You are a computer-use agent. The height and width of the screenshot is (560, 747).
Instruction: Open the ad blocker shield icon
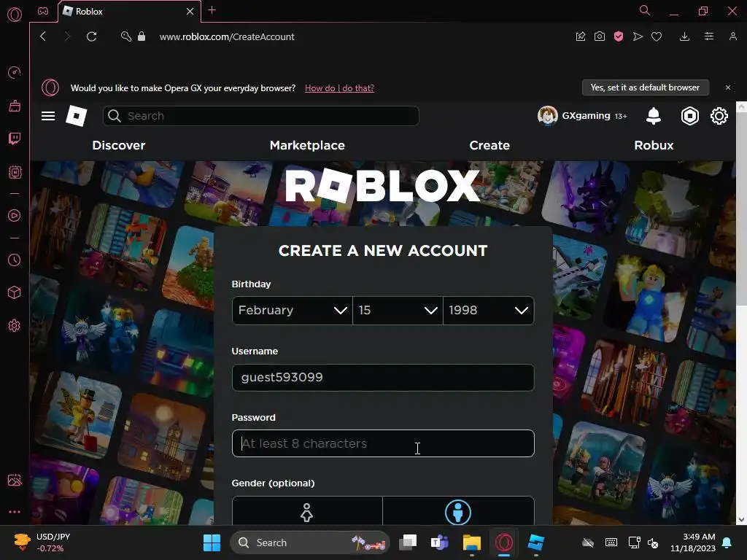click(x=619, y=36)
